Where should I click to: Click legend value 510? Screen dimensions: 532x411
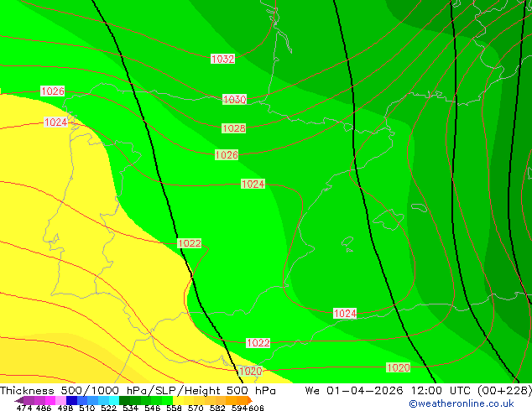click(87, 408)
